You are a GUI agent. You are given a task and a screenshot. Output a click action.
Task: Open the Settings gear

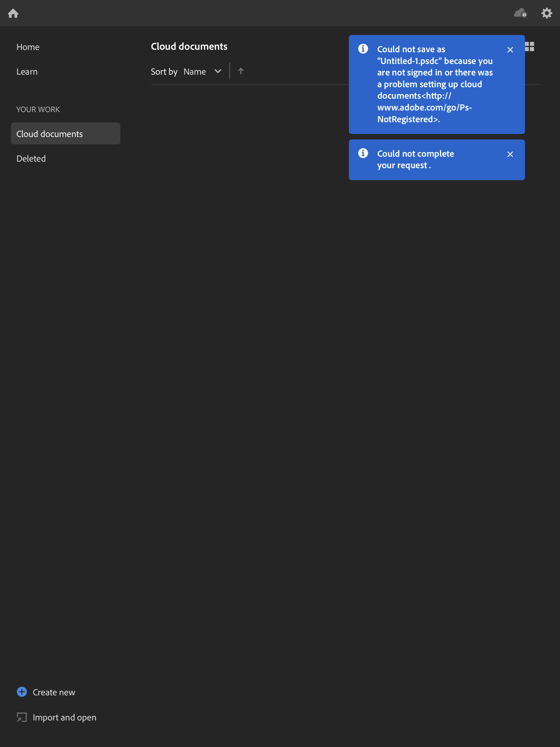pyautogui.click(x=547, y=13)
